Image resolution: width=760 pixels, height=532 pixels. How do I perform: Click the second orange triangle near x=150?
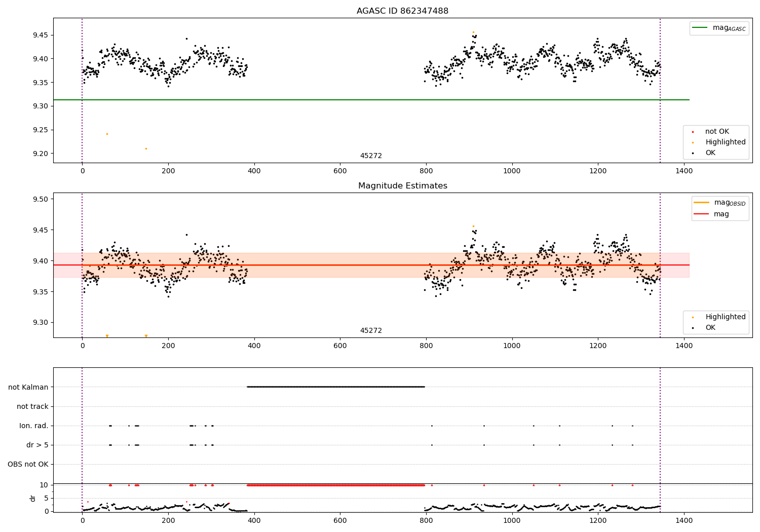pos(146,336)
